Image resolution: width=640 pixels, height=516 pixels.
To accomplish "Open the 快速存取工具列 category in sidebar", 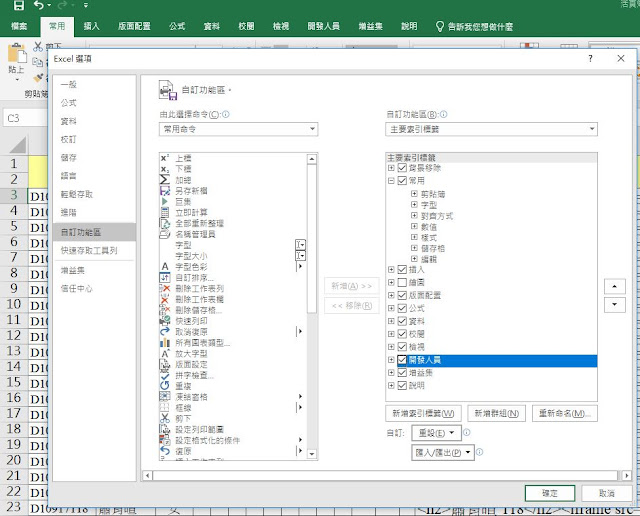I will tap(89, 250).
